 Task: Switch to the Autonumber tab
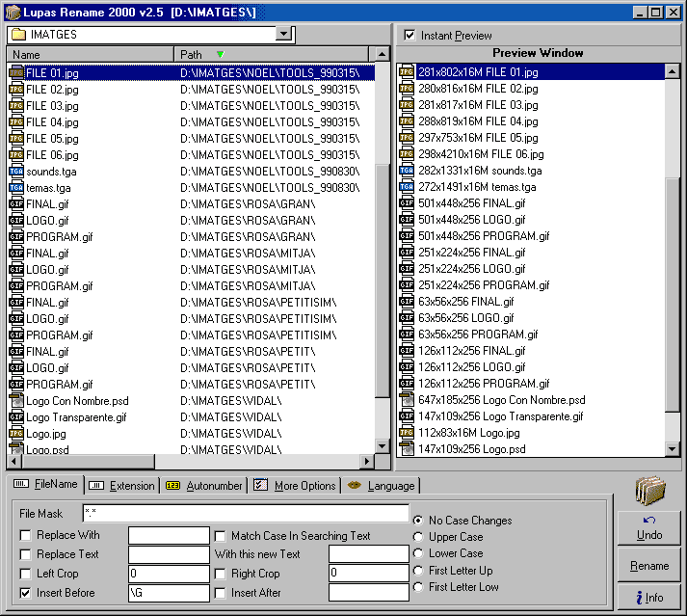[204, 486]
